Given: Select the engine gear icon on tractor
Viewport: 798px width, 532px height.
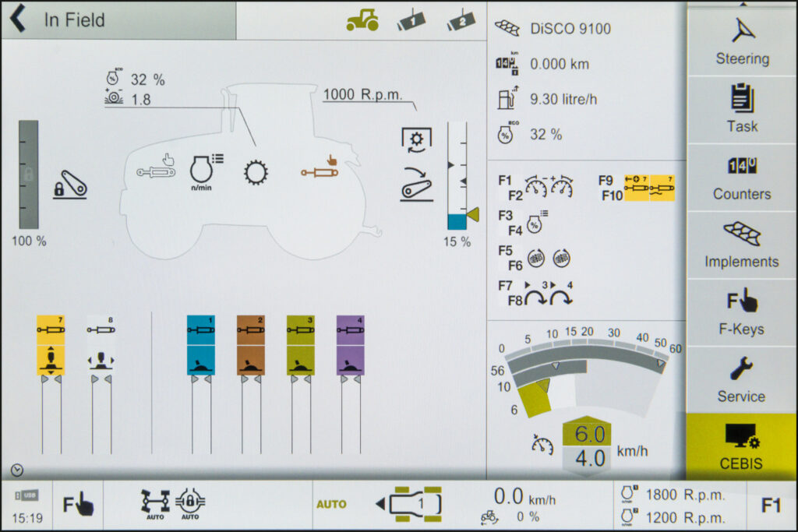Looking at the screenshot, I should point(255,172).
